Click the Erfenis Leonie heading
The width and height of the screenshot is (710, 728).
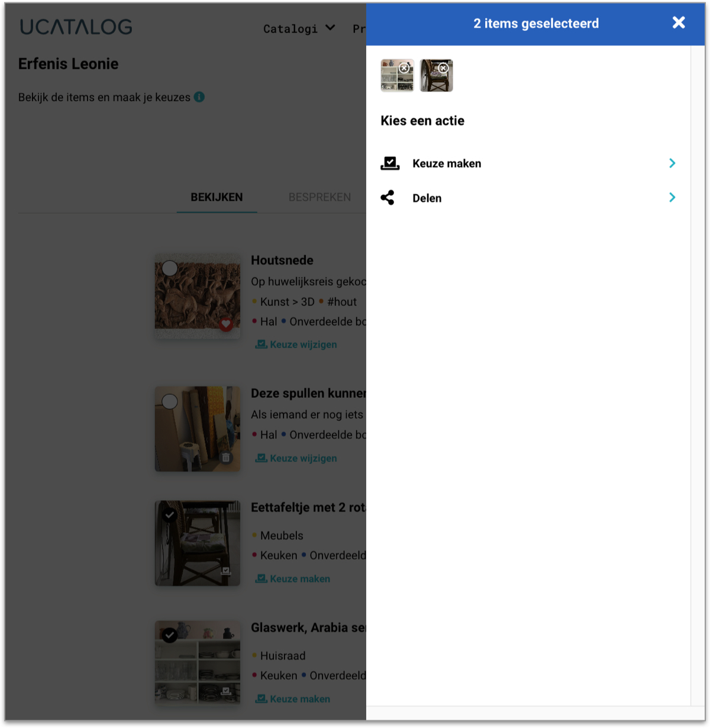point(68,64)
